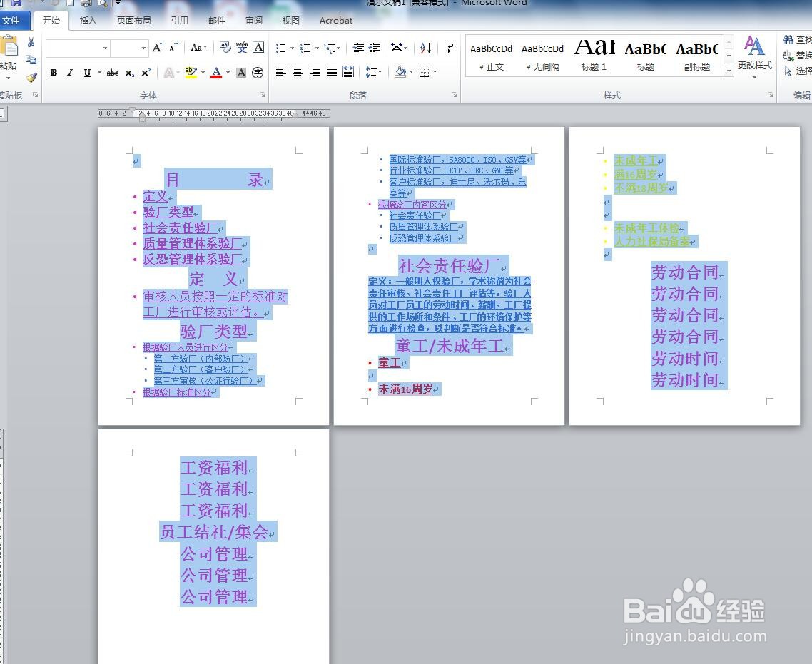The height and width of the screenshot is (664, 812).
Task: Shrink font size with small A icon
Action: click(173, 48)
